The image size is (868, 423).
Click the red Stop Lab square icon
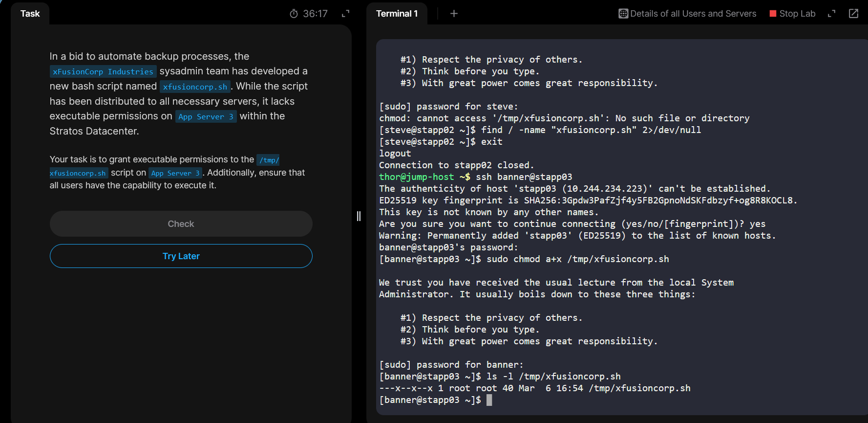click(x=773, y=14)
